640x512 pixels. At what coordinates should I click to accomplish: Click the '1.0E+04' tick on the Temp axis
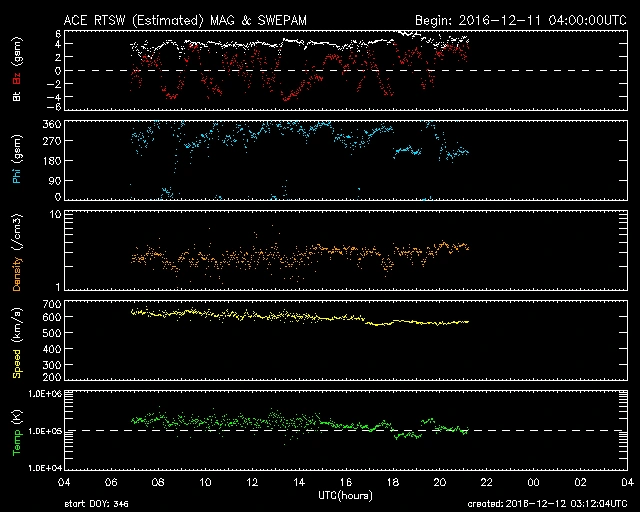45,467
